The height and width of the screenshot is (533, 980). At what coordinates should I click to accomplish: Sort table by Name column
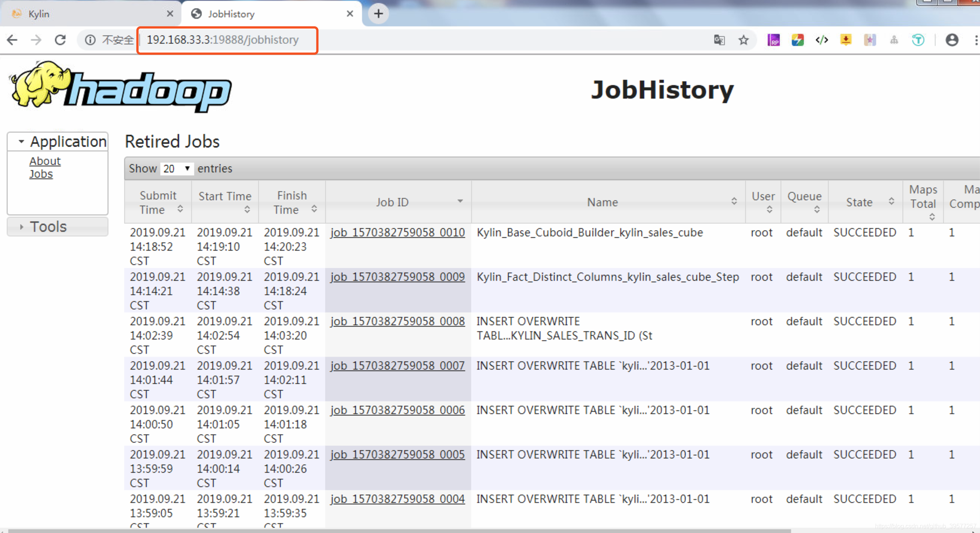point(608,202)
